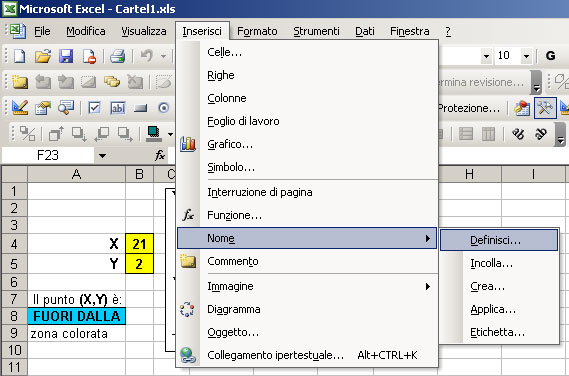This screenshot has width=569, height=376.
Task: Click the Print icon in the toolbar
Action: click(118, 56)
